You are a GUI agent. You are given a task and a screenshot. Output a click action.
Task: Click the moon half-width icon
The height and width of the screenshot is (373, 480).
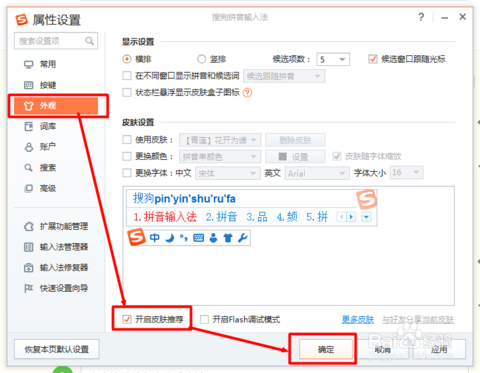point(170,238)
